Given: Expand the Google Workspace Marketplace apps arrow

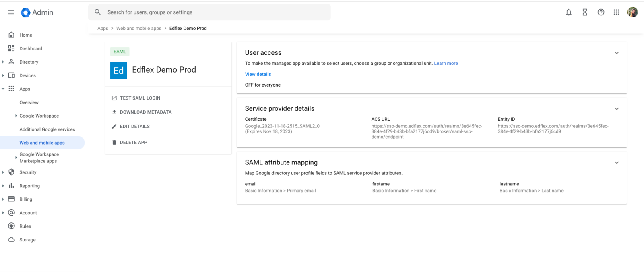Looking at the screenshot, I should coord(16,158).
